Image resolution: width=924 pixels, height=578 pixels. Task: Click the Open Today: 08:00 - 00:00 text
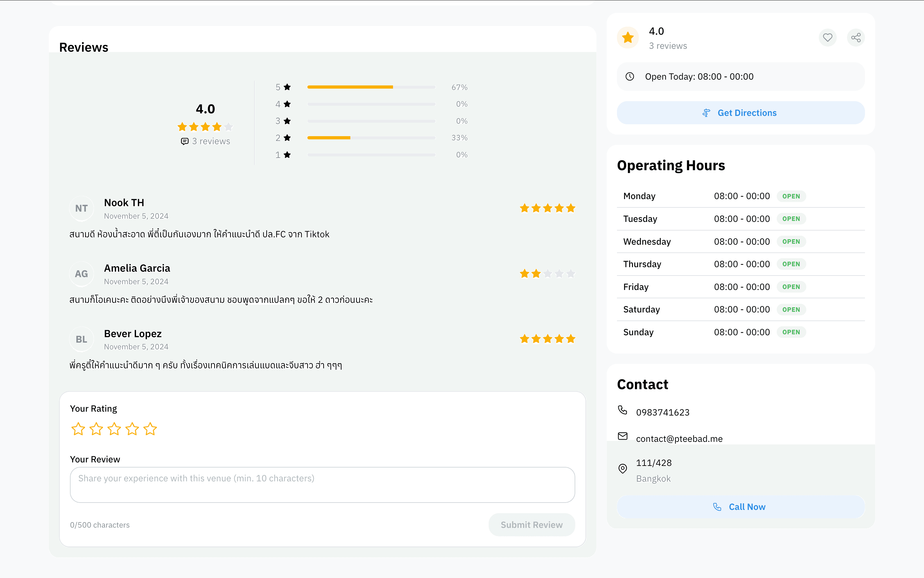(x=699, y=76)
